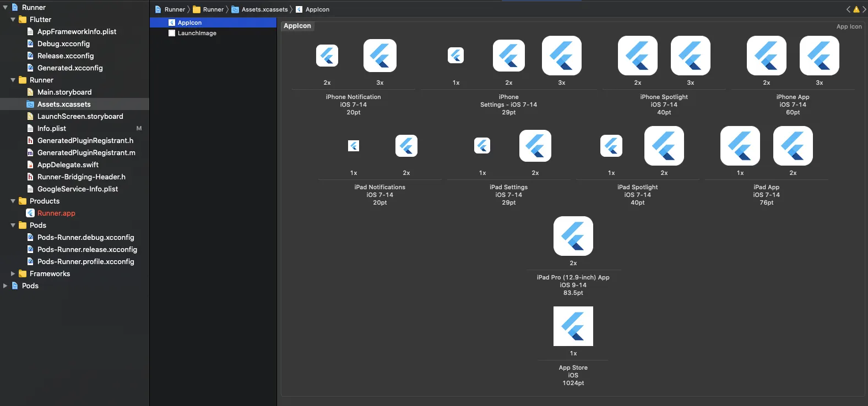Click the "App Icon" type label
Screen dimensions: 868x406
pos(849,26)
